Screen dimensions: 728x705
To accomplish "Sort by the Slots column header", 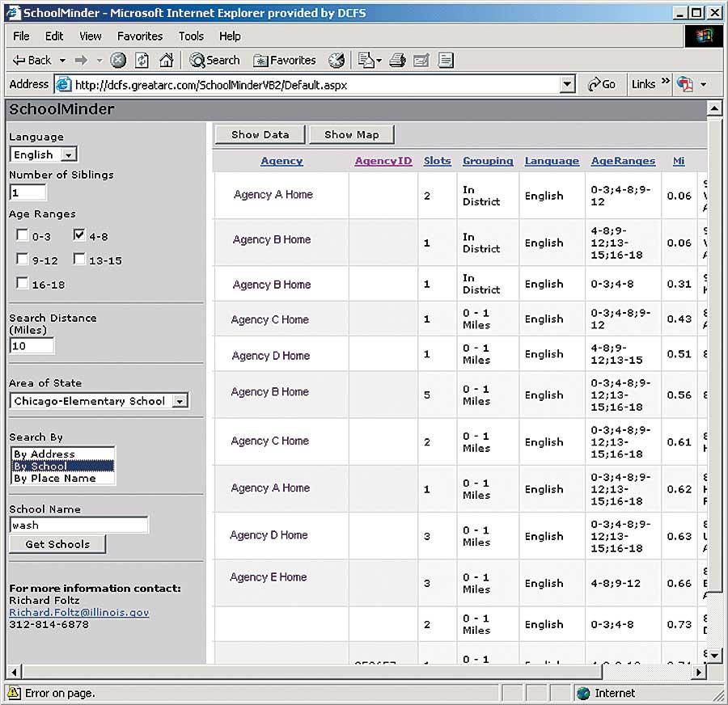I will (437, 161).
